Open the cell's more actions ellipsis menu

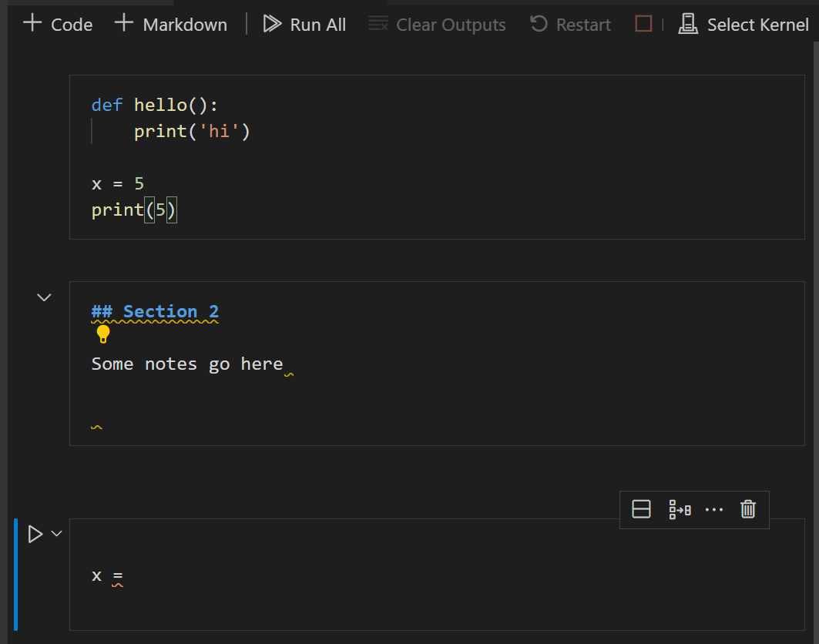click(714, 509)
